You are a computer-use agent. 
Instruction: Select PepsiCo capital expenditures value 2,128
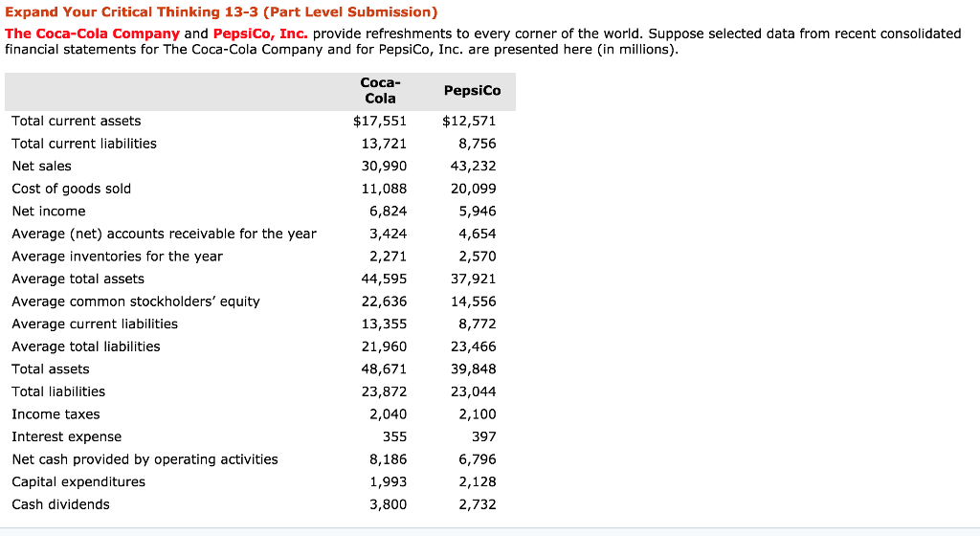click(478, 481)
